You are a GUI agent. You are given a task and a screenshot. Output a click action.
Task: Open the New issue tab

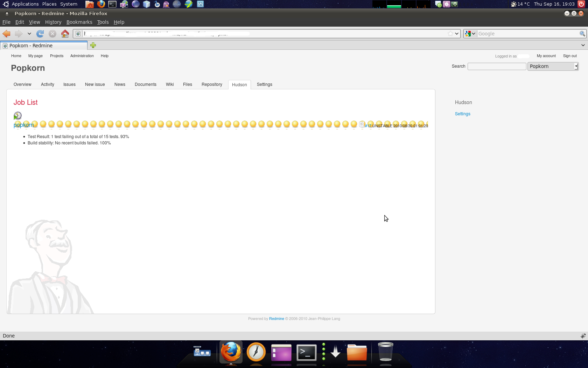coord(95,84)
